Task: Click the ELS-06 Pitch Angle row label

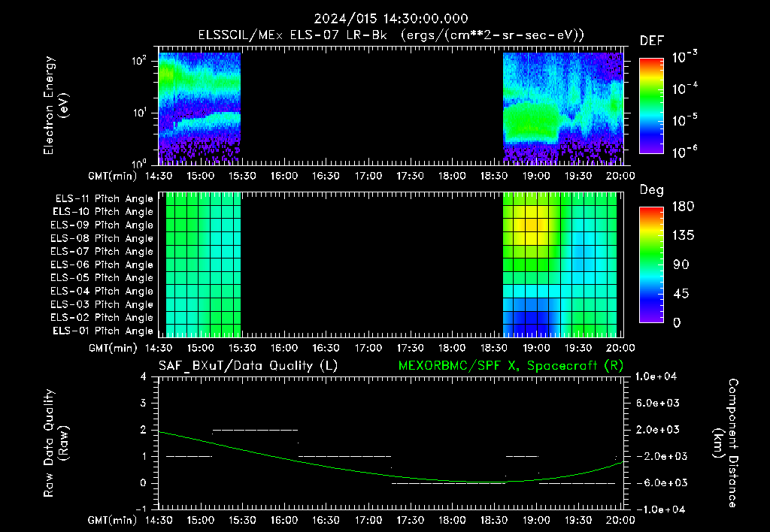Action: pyautogui.click(x=102, y=264)
